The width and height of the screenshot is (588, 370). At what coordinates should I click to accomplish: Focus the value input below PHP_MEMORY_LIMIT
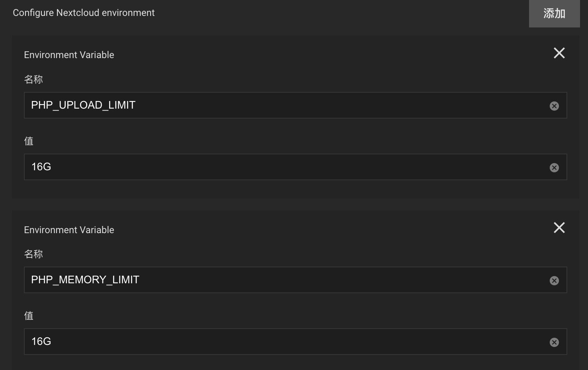pyautogui.click(x=279, y=342)
